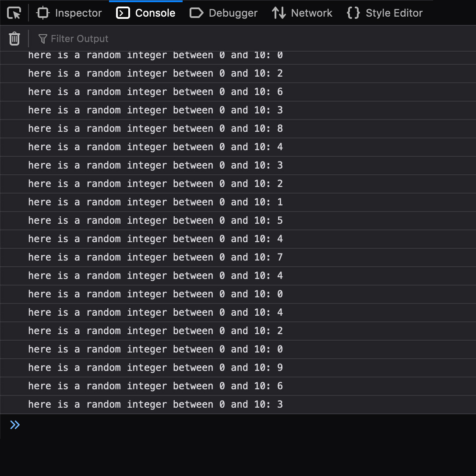Select the log message ending in 1
Screen dimensions: 476x476
155,202
